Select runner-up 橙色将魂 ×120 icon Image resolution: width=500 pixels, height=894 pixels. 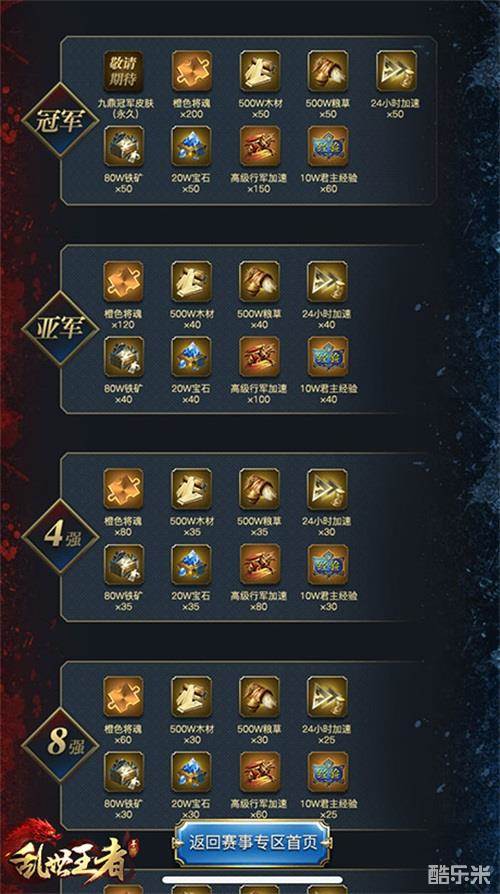click(124, 282)
